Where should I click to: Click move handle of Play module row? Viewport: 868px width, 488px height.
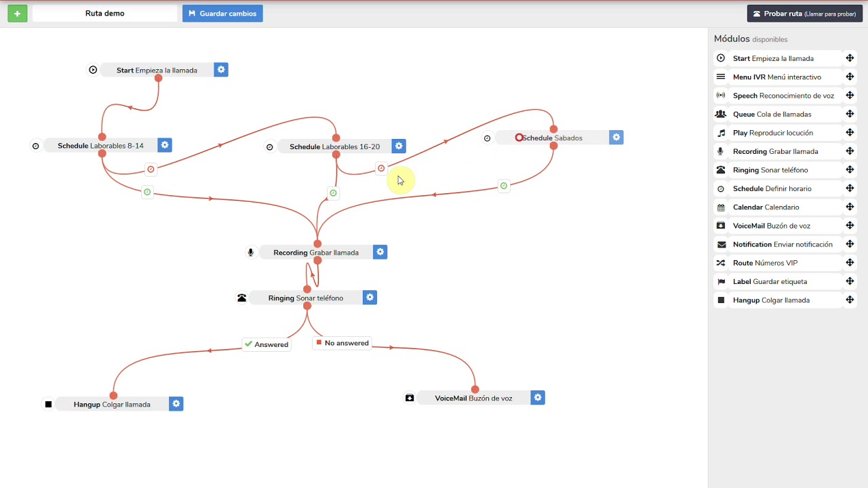click(850, 133)
